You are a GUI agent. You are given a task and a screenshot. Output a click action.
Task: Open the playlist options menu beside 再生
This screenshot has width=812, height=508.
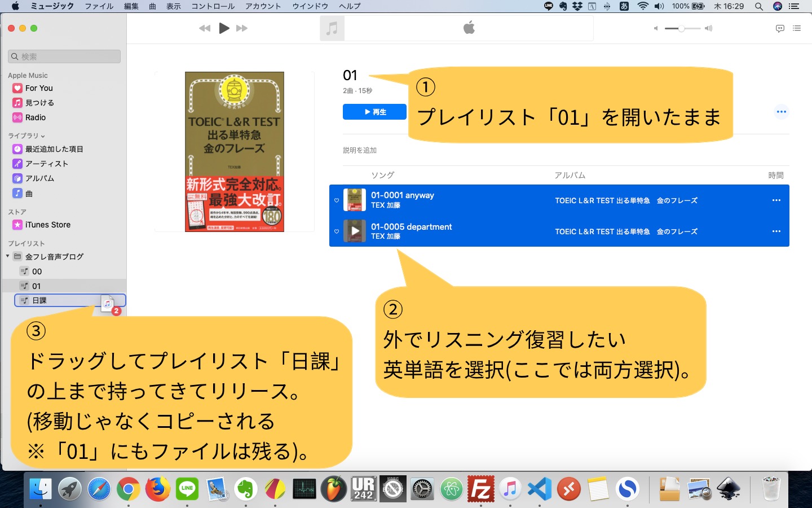782,112
